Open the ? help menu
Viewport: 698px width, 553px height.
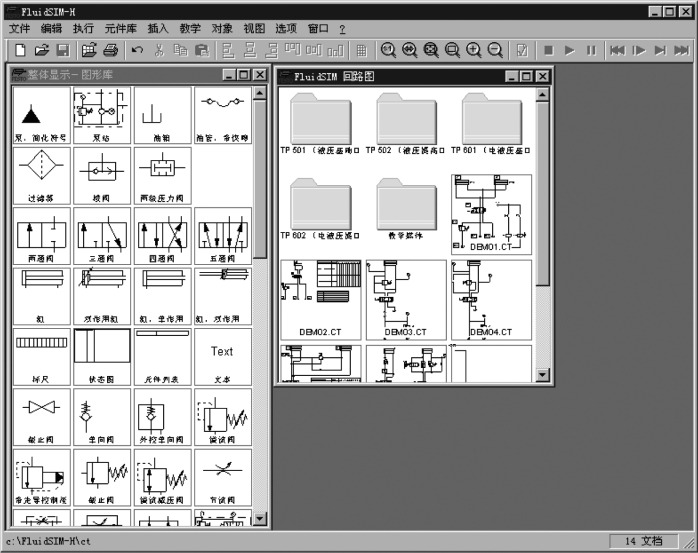[342, 29]
